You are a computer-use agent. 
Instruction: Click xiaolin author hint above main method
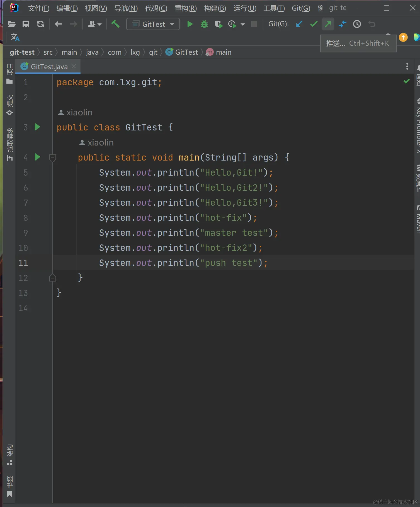click(x=96, y=142)
